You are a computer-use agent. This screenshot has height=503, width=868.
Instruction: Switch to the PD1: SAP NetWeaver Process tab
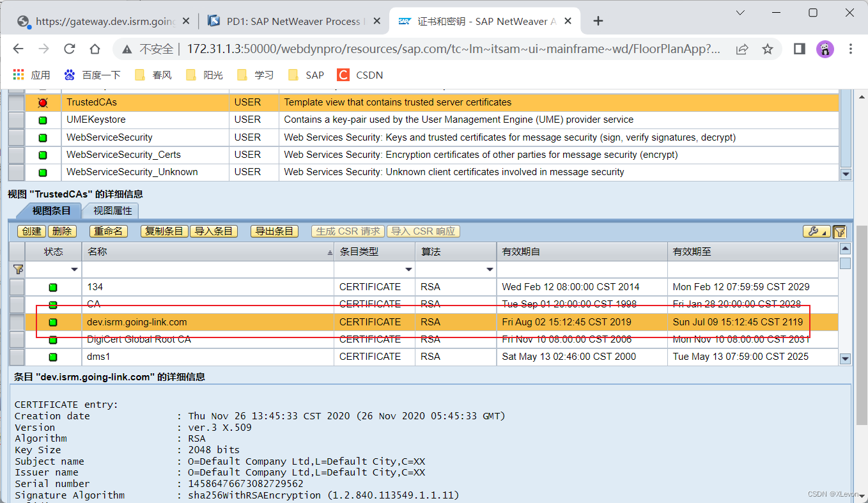pyautogui.click(x=293, y=21)
